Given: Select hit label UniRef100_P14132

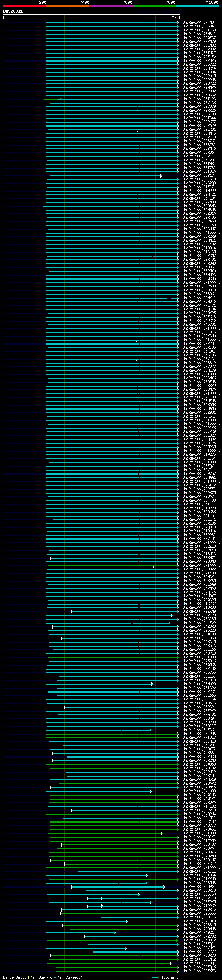Looking at the screenshot, I should (199, 807).
